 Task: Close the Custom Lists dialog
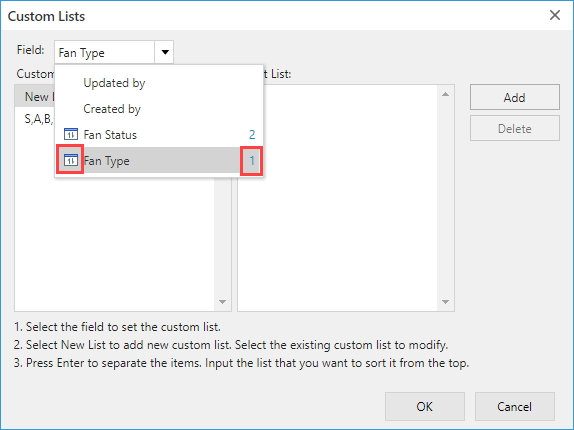(555, 15)
